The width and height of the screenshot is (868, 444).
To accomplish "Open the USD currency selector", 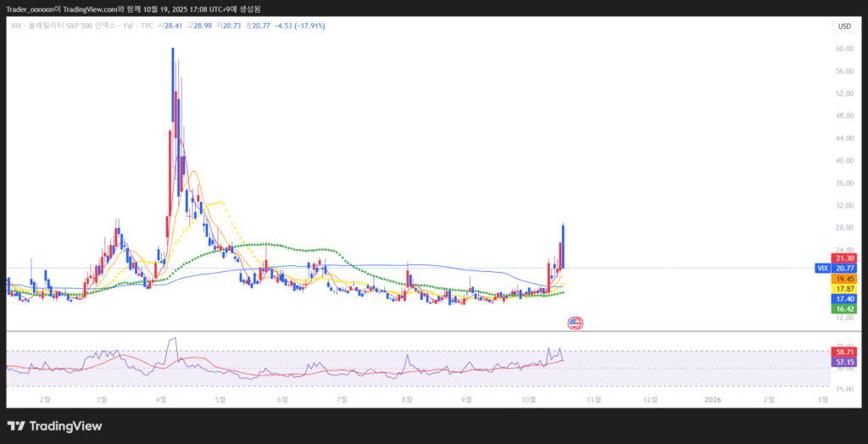I will click(x=843, y=26).
